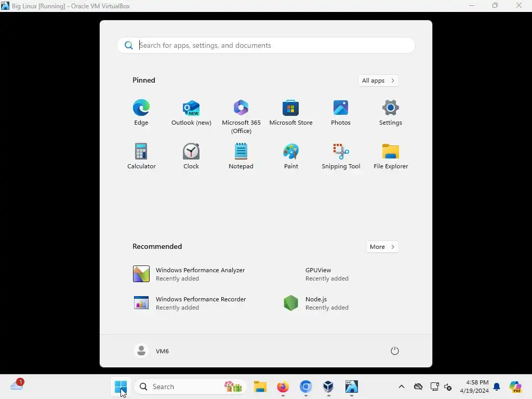Open the Clock app
Screen dimensions: 532x399
(191, 156)
